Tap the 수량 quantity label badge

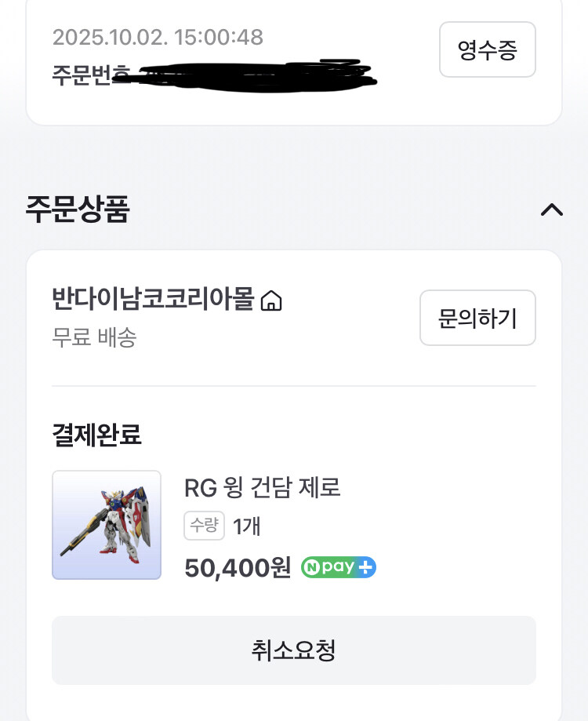pos(205,526)
